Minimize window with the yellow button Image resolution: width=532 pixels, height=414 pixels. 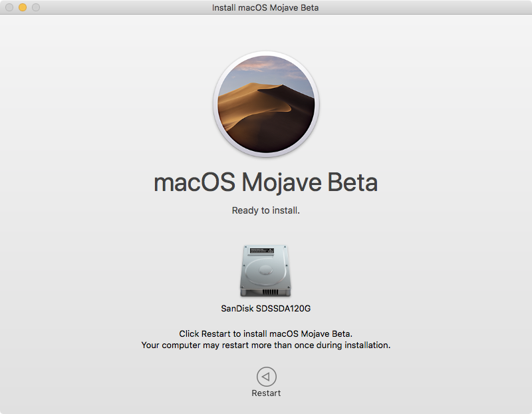pyautogui.click(x=23, y=7)
